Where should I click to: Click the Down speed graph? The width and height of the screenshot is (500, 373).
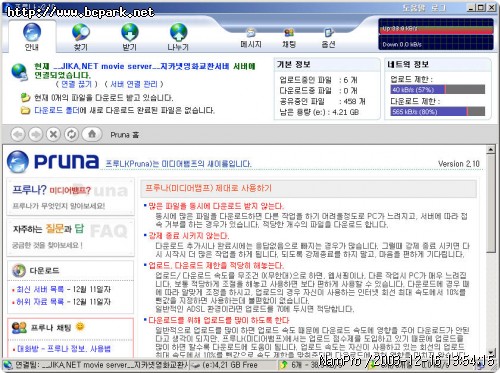tap(436, 43)
